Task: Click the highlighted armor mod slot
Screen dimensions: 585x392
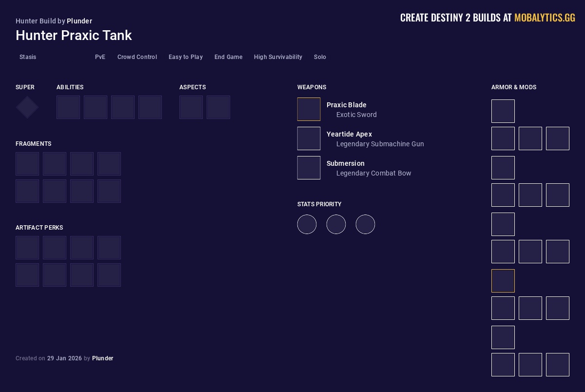Action: click(503, 281)
